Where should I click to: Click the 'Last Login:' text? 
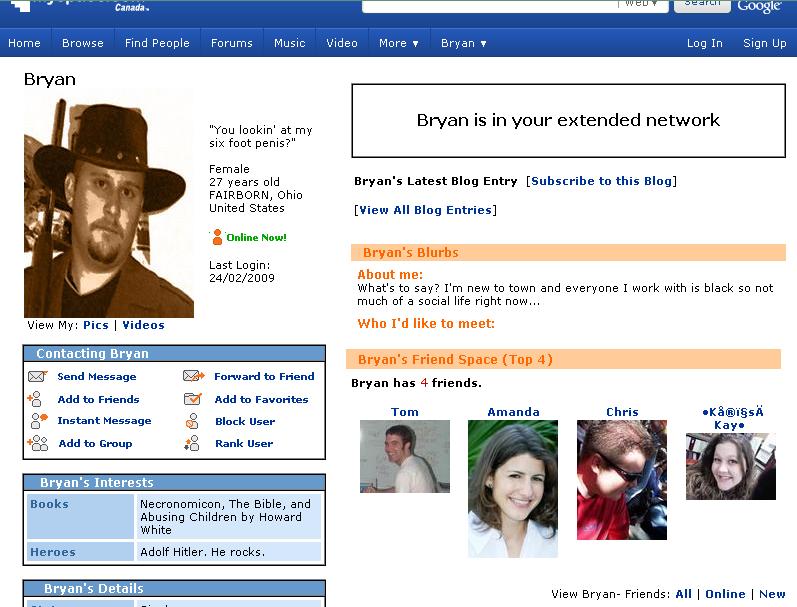(x=239, y=265)
